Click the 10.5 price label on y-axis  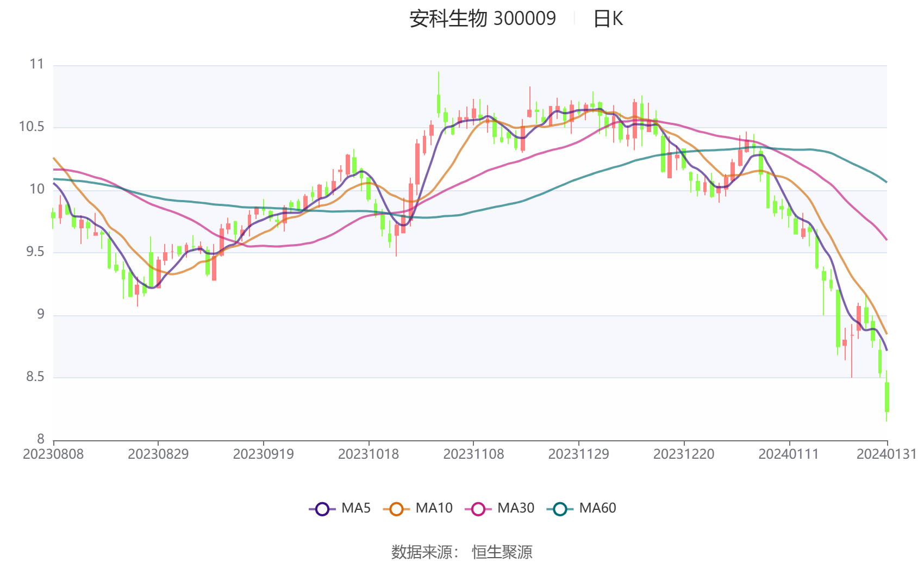(32, 127)
